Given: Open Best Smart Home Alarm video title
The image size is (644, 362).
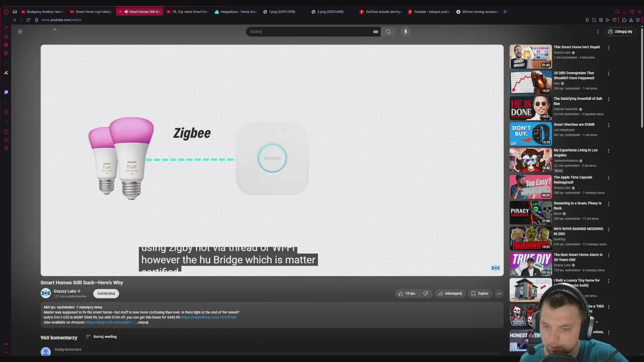Looking at the screenshot, I should pos(578,257).
